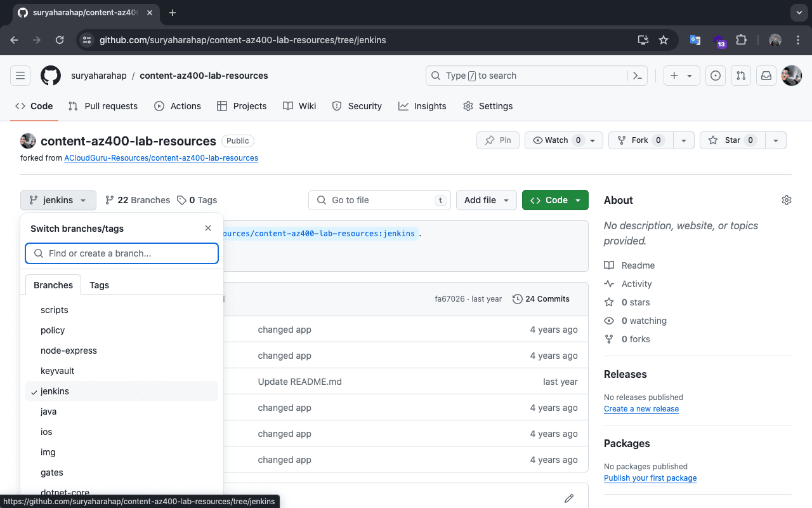Image resolution: width=812 pixels, height=508 pixels.
Task: Close the Switch branches/tags popup
Action: coord(208,228)
